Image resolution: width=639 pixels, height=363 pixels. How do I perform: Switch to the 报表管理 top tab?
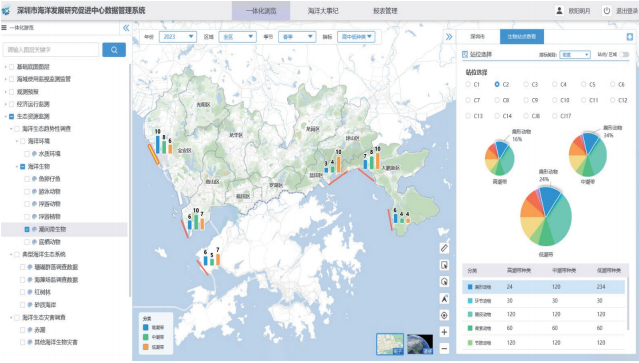point(385,11)
